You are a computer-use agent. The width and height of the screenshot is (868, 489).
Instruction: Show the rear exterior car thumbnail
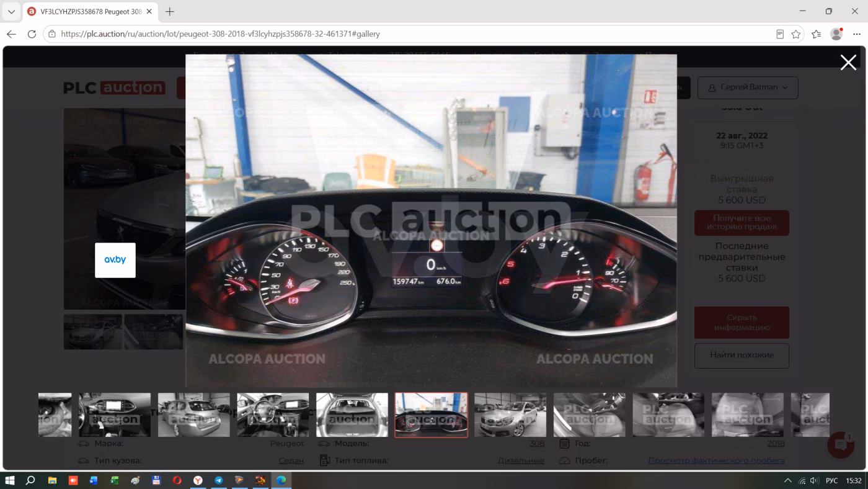[193, 415]
